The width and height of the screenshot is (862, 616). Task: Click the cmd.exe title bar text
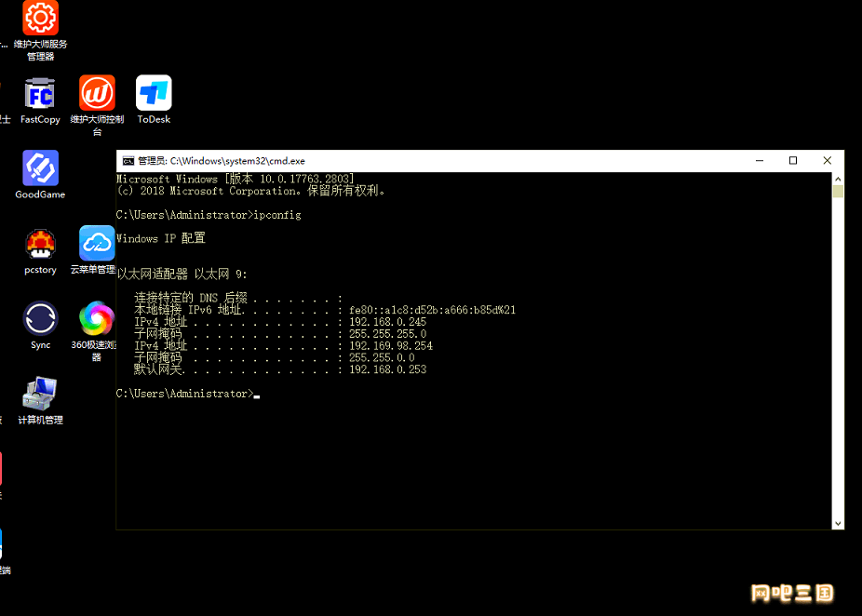point(222,161)
